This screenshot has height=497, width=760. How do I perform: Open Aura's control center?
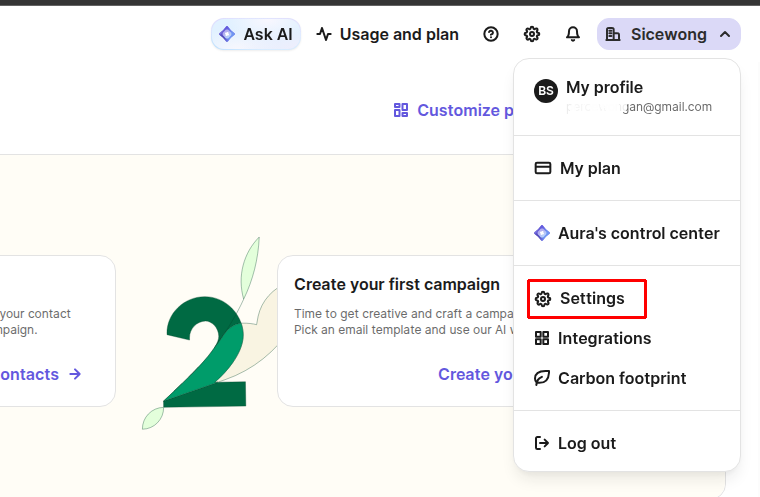click(x=627, y=233)
